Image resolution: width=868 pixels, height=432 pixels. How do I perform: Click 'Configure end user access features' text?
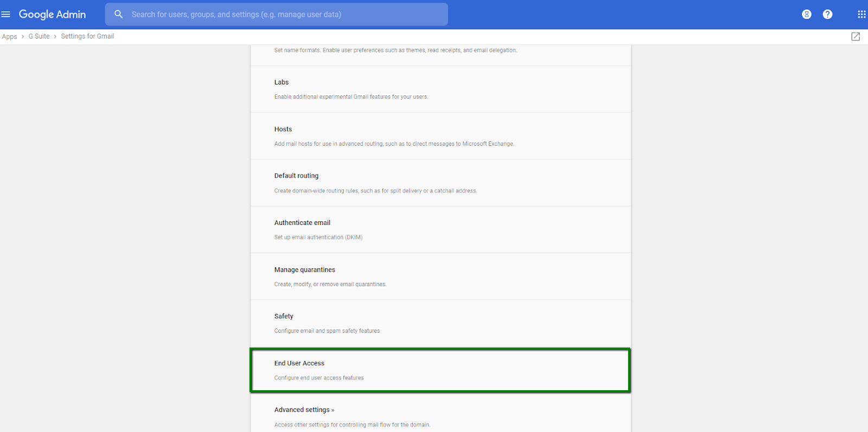pos(319,378)
